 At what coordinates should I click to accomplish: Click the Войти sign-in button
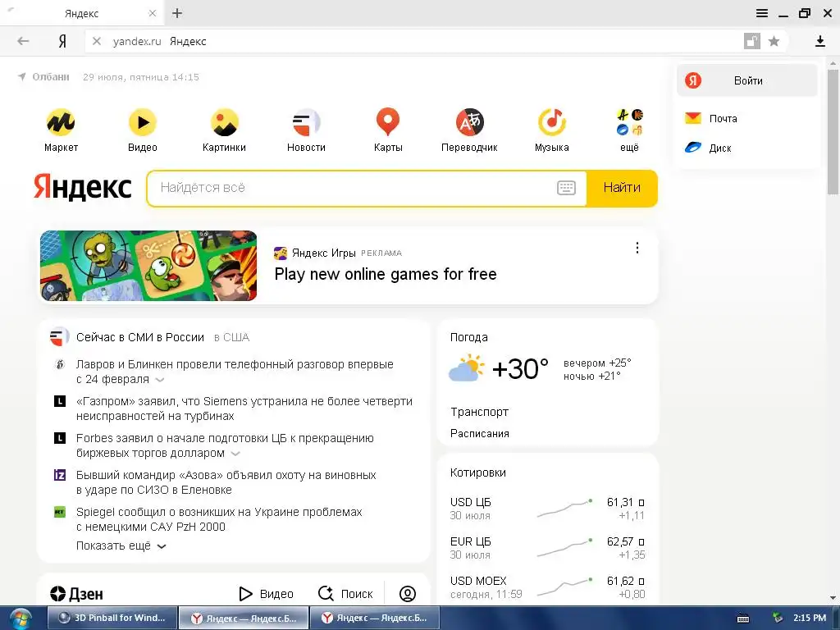747,80
